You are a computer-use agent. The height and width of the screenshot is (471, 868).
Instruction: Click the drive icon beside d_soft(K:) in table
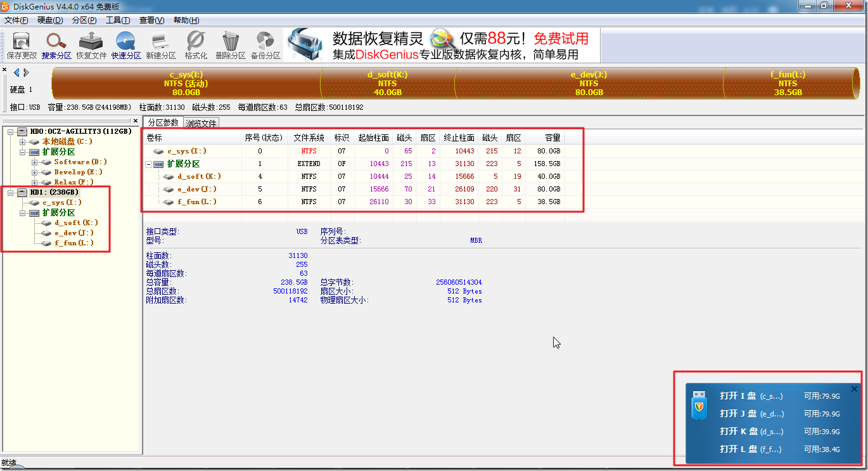tap(169, 176)
